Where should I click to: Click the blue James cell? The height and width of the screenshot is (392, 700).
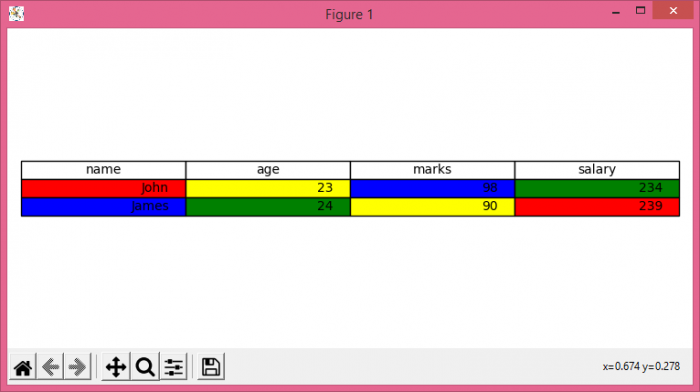point(104,207)
